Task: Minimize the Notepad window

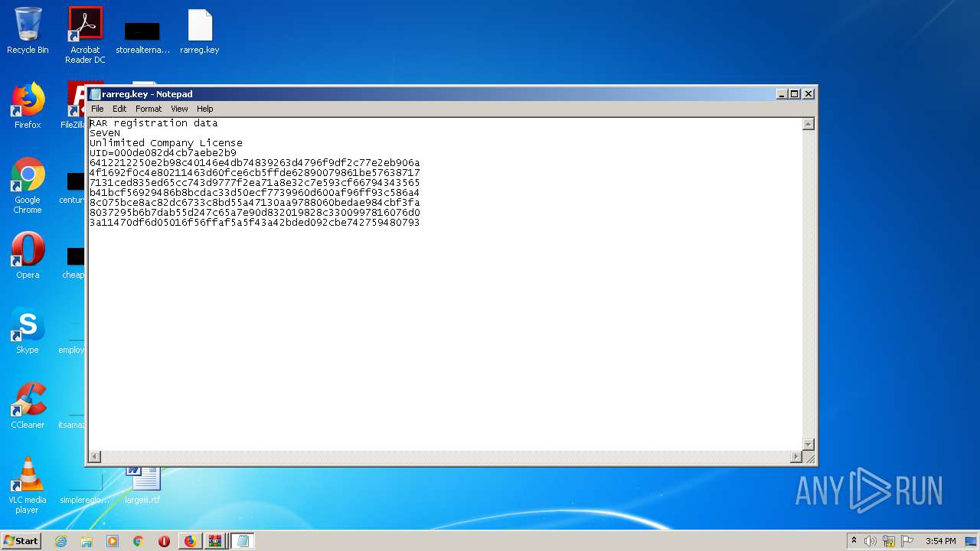Action: tap(782, 93)
